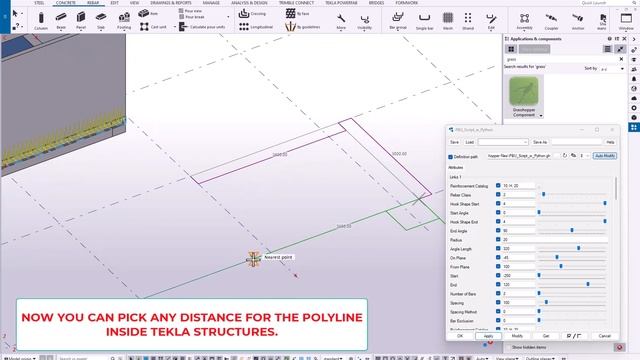This screenshot has width=640, height=360.
Task: Toggle the Number of Bars checkbox
Action: 498,293
